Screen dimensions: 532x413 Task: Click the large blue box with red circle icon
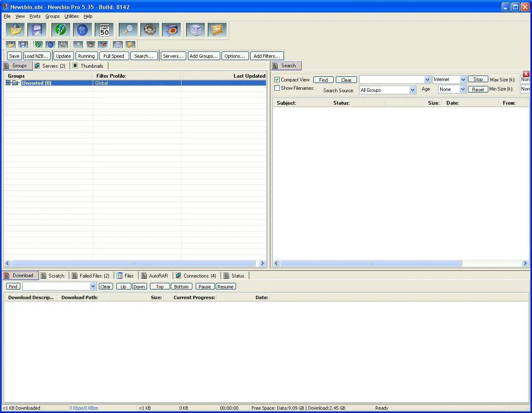coord(171,30)
